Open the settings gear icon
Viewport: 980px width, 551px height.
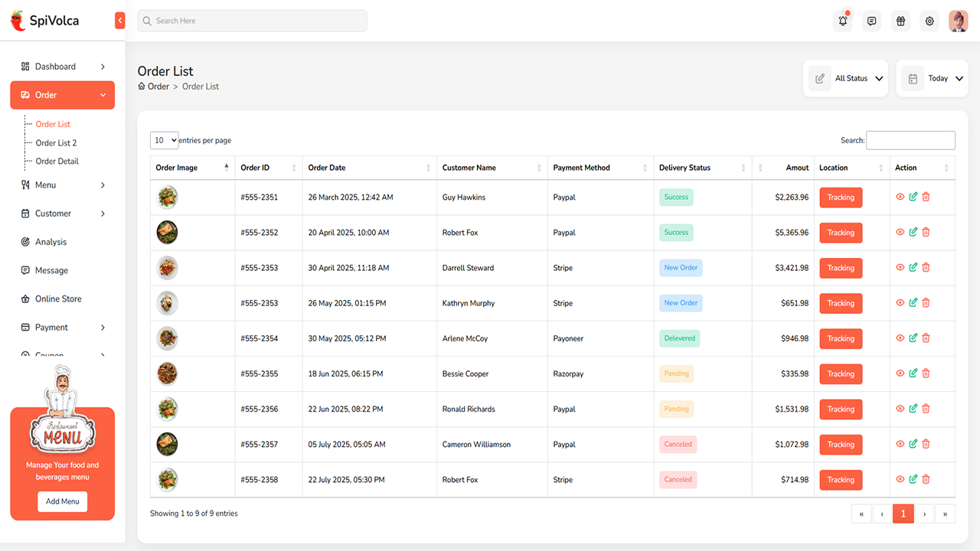click(929, 21)
